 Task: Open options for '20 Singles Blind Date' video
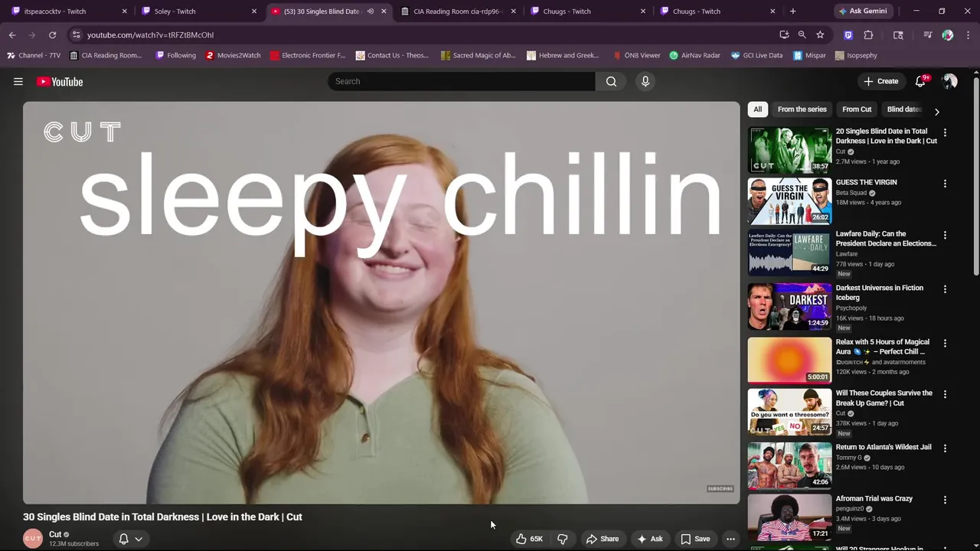pos(945,132)
